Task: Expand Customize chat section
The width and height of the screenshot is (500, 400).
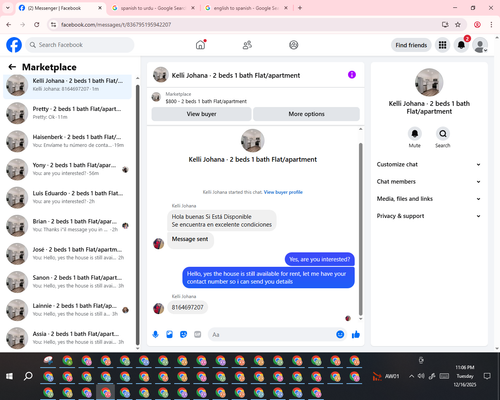Action: tap(429, 164)
